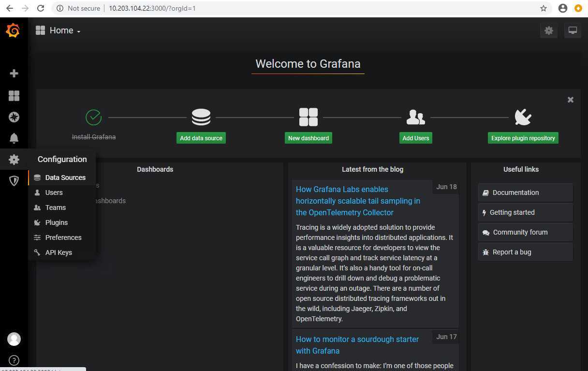Viewport: 588px width, 371px height.
Task: Close the getting started panel
Action: (571, 100)
